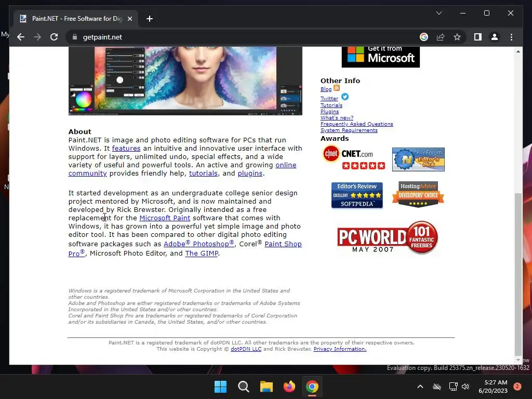This screenshot has width=532, height=399.
Task: Follow the plugins link in About text
Action: point(250,173)
